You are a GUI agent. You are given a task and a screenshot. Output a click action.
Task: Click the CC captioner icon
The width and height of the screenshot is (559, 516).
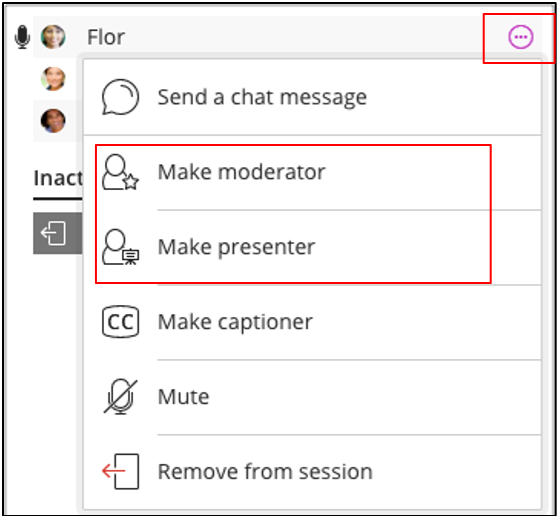click(120, 322)
